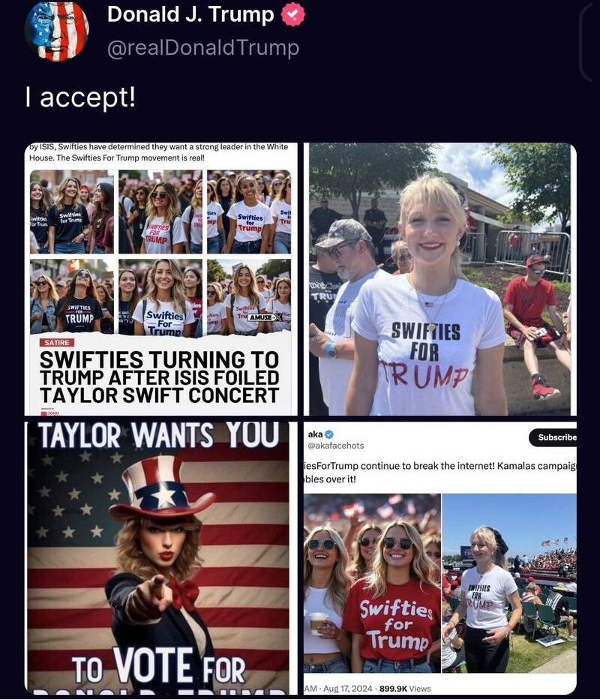Click the tweet text mentioning "break the internet"
The image size is (600, 700).
[x=439, y=472]
